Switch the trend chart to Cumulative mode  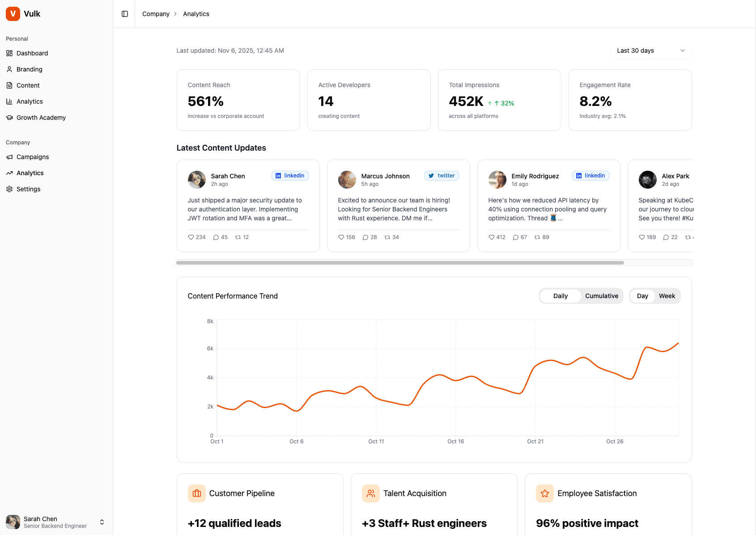[602, 296]
